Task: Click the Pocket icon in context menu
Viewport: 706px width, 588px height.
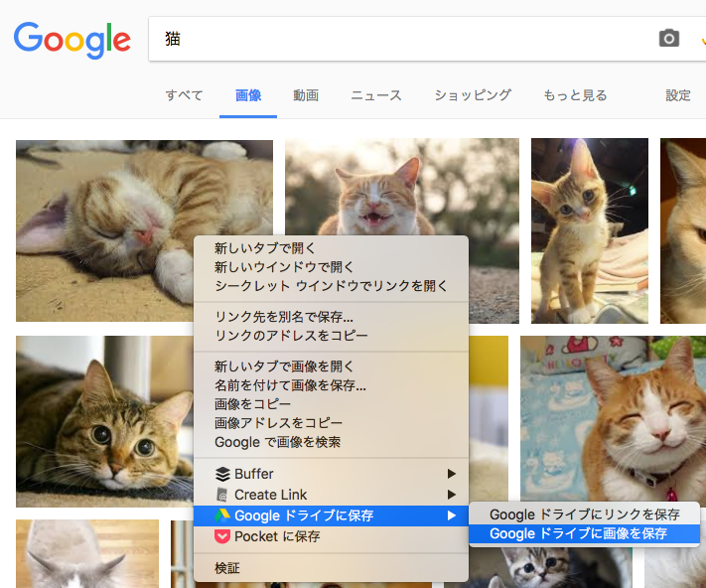Action: pos(222,536)
